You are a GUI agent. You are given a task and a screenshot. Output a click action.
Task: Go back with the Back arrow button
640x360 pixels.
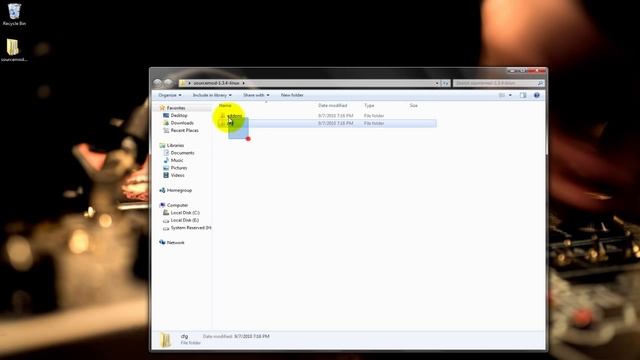pyautogui.click(x=158, y=83)
